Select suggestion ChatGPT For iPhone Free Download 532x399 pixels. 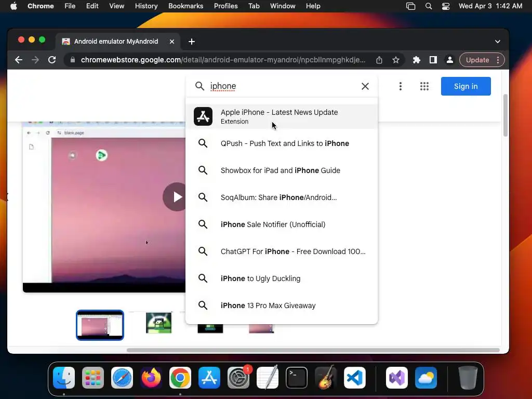tap(282, 251)
